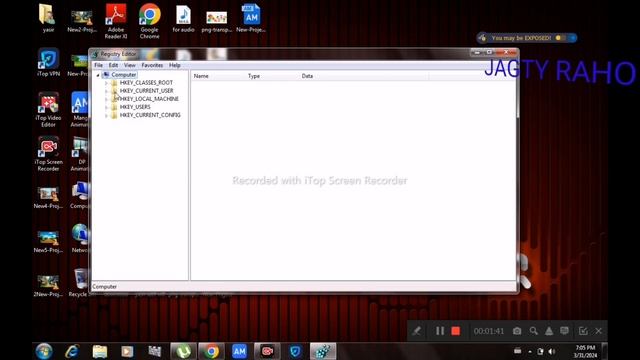Expand the HKEY_CURRENT_CONFIG key
This screenshot has height=360, width=640.
click(x=107, y=115)
